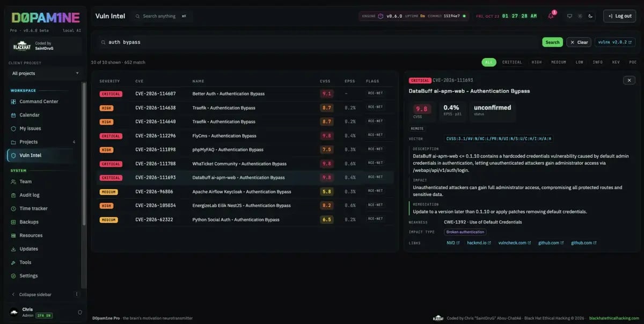Toggle the KEV filter chip

coord(616,62)
